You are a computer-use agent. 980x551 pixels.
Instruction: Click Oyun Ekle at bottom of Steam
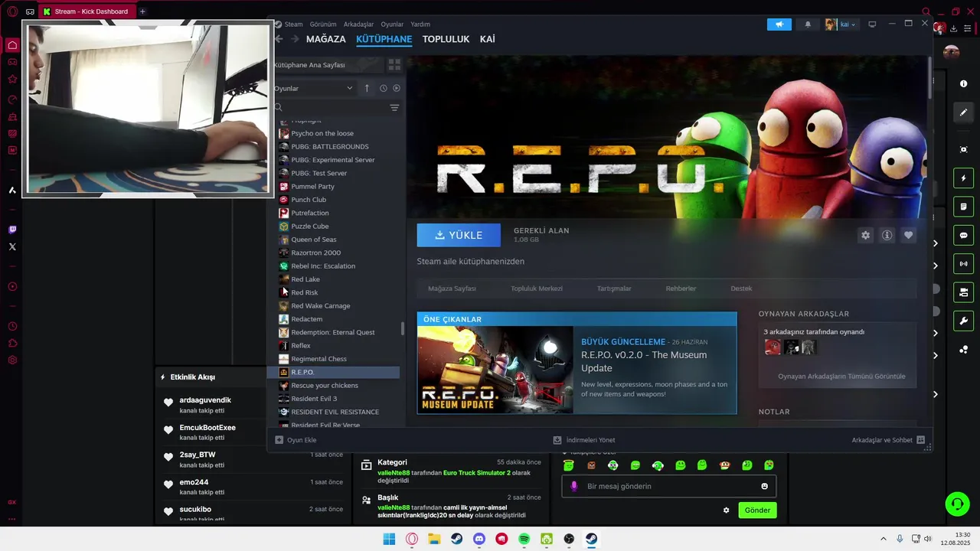296,440
